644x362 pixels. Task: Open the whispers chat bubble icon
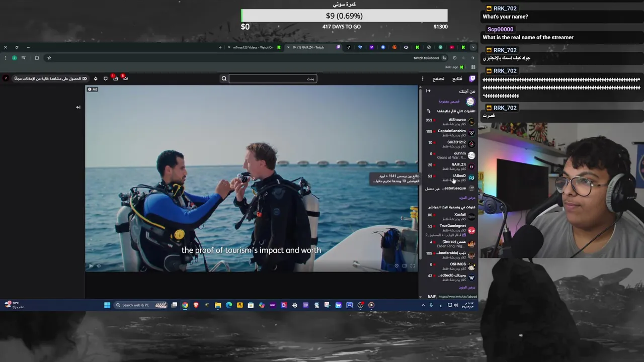point(105,78)
